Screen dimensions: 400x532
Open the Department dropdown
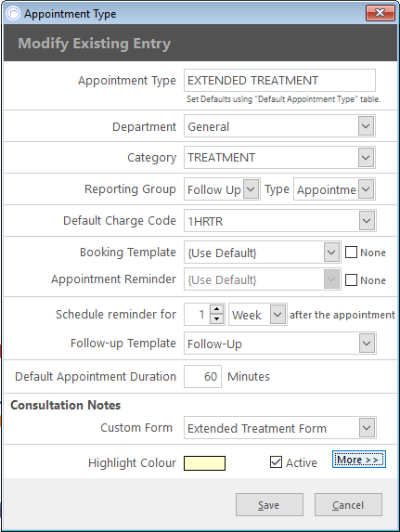[x=366, y=126]
